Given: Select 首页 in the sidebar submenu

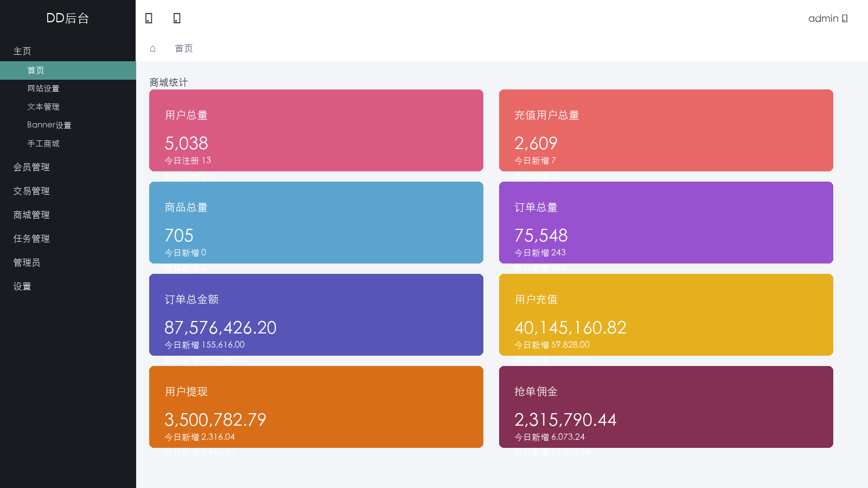Looking at the screenshot, I should pos(68,70).
